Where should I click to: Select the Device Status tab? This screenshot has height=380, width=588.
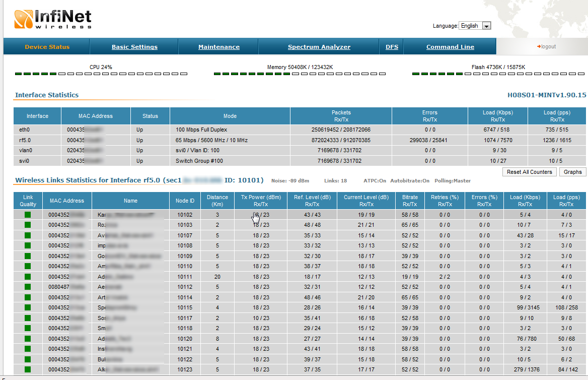pyautogui.click(x=47, y=47)
